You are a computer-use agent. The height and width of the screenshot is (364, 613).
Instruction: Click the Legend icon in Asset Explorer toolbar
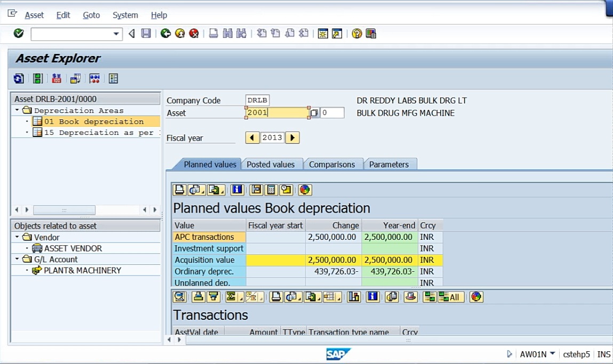click(x=114, y=78)
